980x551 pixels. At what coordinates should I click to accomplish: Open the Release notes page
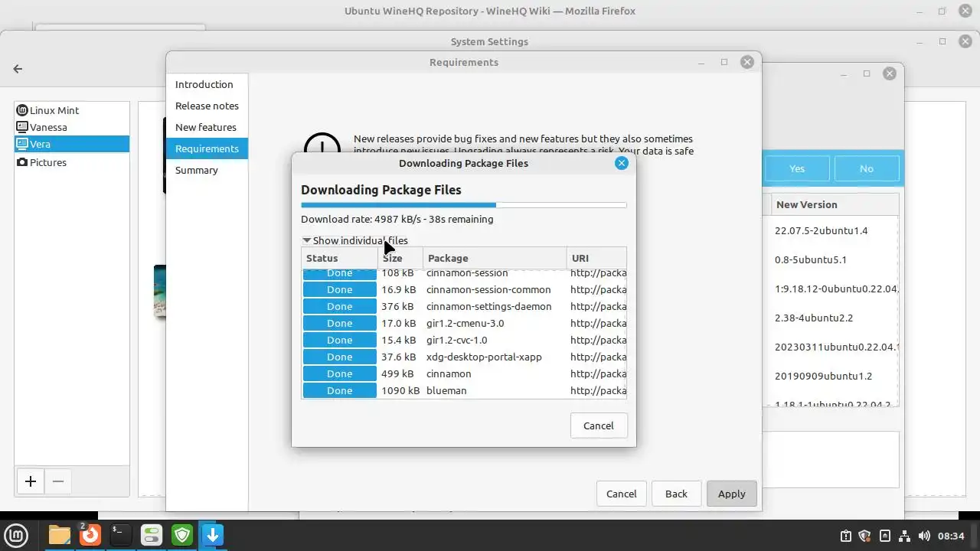pyautogui.click(x=207, y=106)
